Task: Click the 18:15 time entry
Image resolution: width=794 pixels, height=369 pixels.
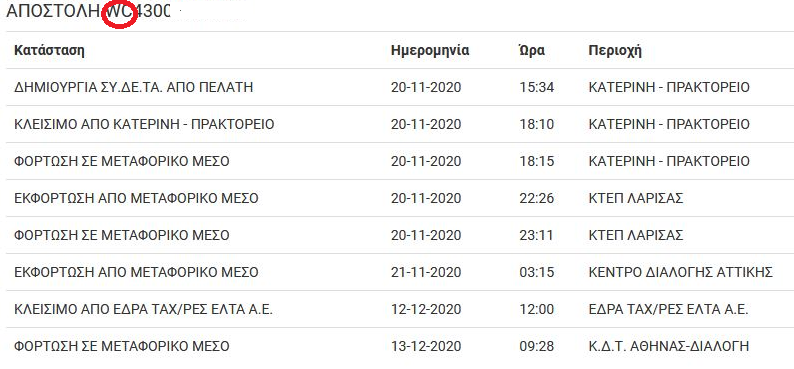Action: tap(537, 161)
